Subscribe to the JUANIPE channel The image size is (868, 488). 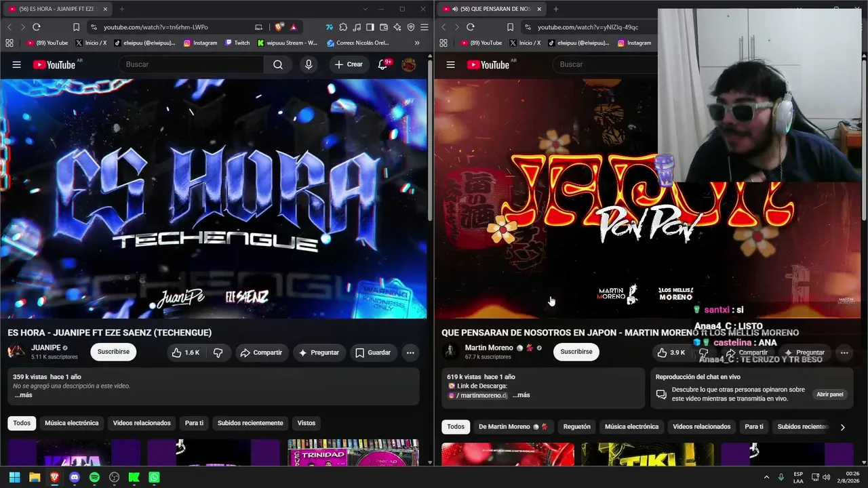tap(114, 352)
